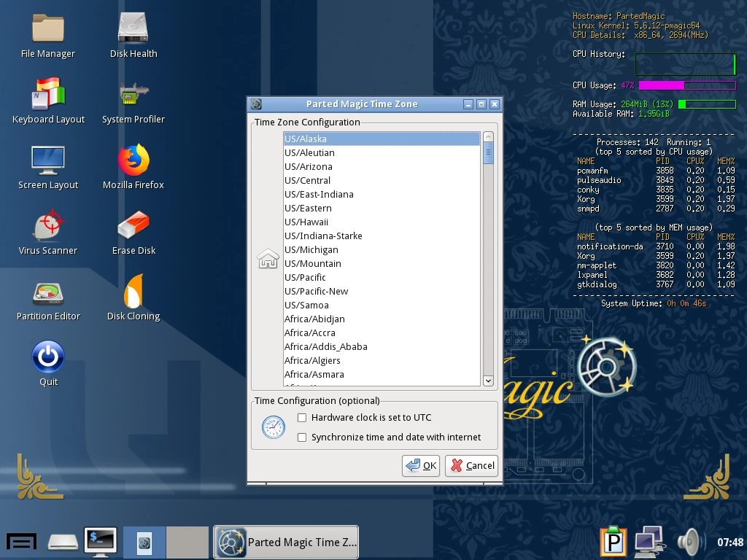Click the volume speaker tray icon
Screen dimensions: 747x560
[x=690, y=542]
